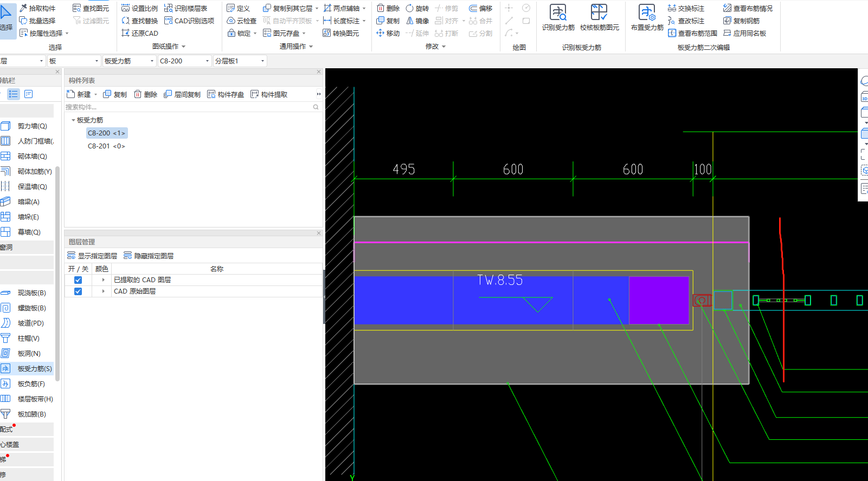This screenshot has width=868, height=481.
Task: Select the 镜像 mirror tool
Action: pos(417,21)
